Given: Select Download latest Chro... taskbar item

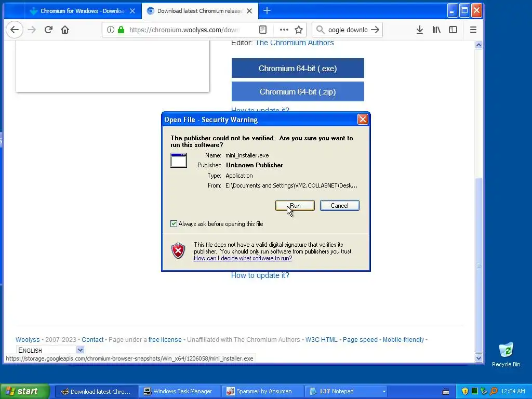Looking at the screenshot, I should [x=96, y=391].
